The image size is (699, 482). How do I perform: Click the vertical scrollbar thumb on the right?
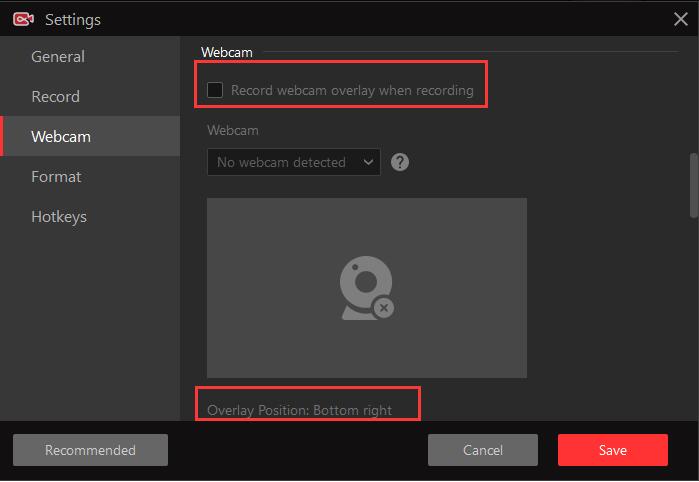(693, 184)
